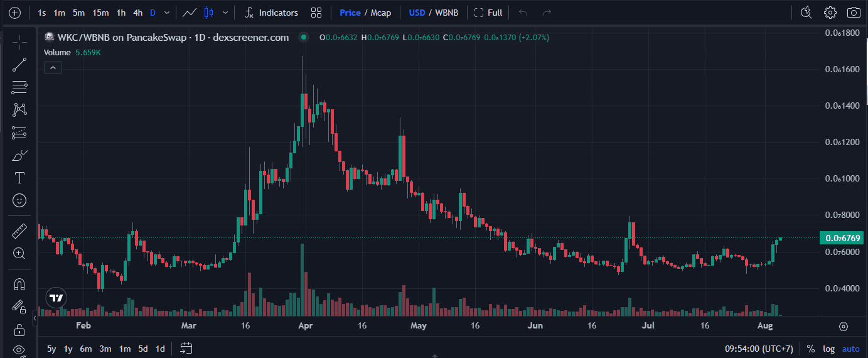
Task: Collapse the indicator legend chevron
Action: pos(53,67)
